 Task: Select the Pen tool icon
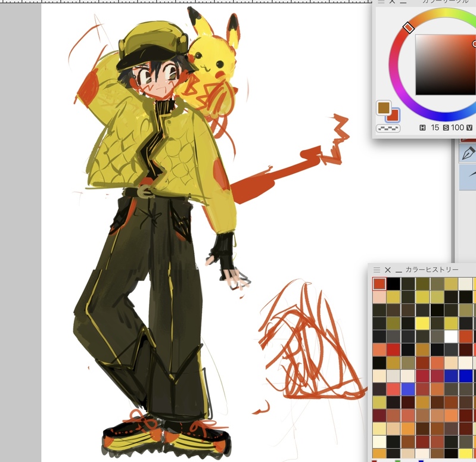468,152
